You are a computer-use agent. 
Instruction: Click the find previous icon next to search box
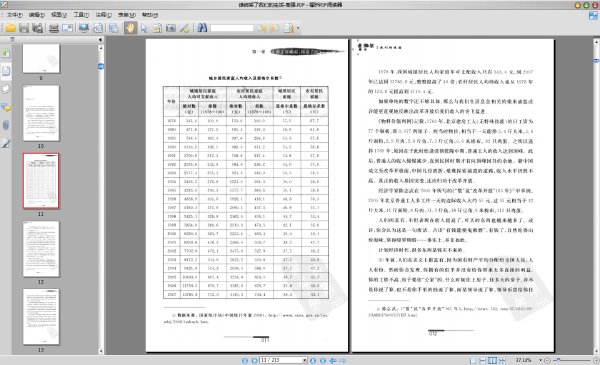[262, 28]
